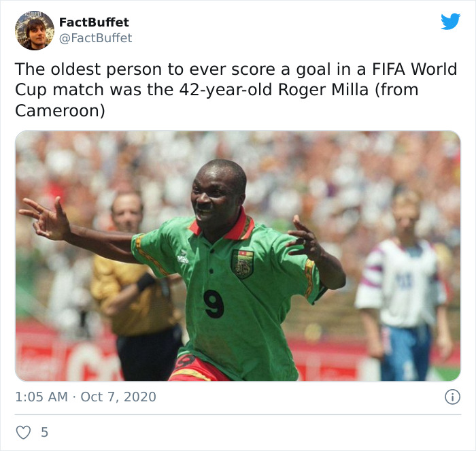
Task: Open the Twitter info circle icon
Action: (x=452, y=397)
